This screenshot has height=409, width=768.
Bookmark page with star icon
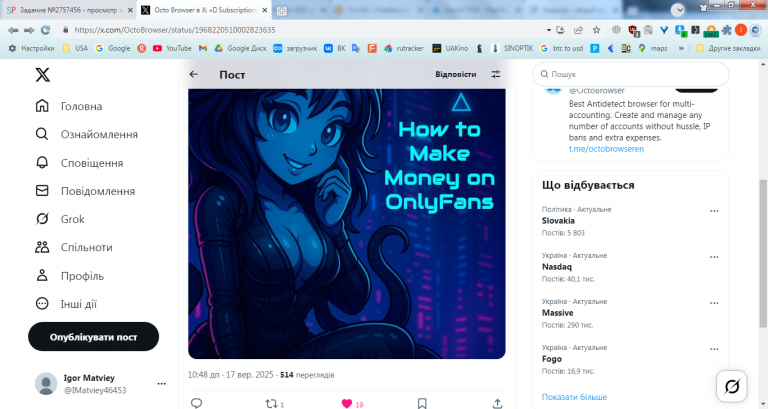596,30
